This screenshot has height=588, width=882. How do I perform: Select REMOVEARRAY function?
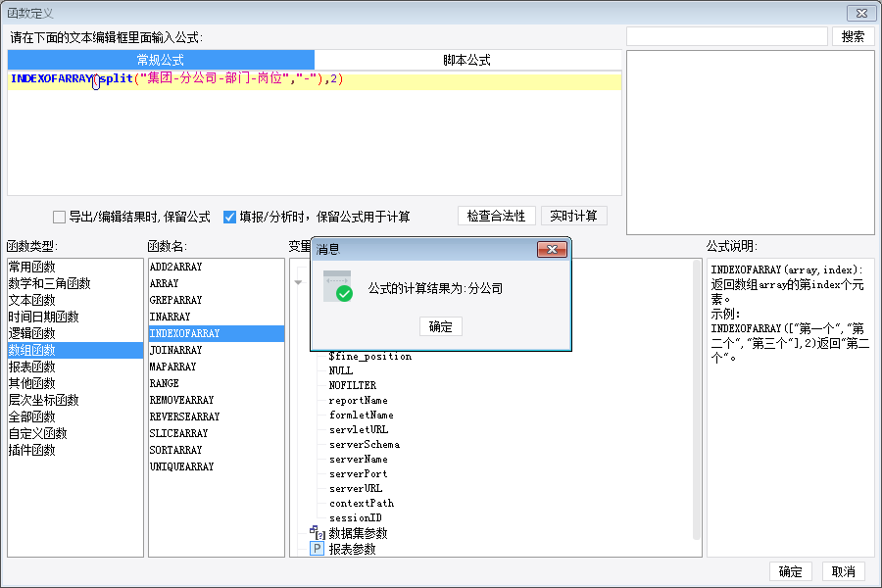[217, 400]
